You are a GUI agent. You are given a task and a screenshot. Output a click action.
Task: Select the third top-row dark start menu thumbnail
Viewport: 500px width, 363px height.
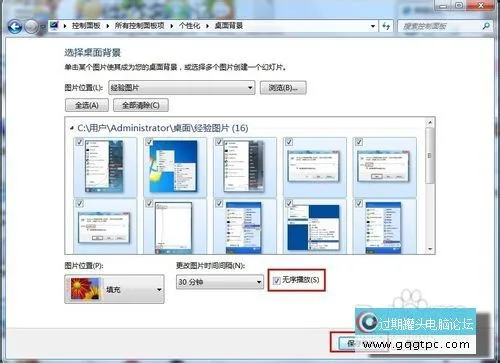click(x=244, y=166)
